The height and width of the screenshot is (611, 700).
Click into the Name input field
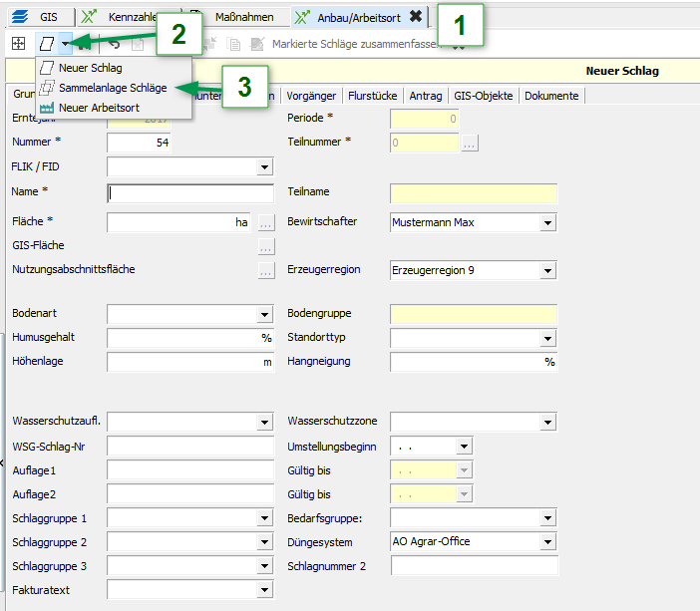click(x=189, y=193)
